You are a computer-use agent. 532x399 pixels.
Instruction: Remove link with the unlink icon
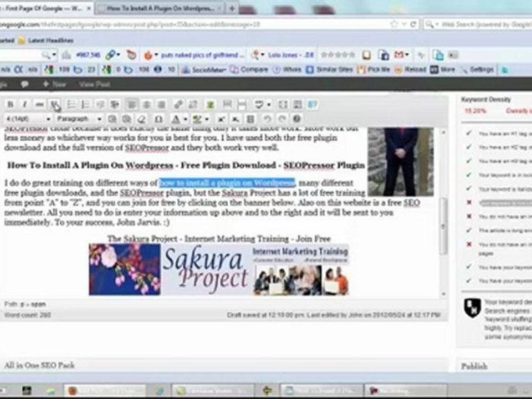193,105
